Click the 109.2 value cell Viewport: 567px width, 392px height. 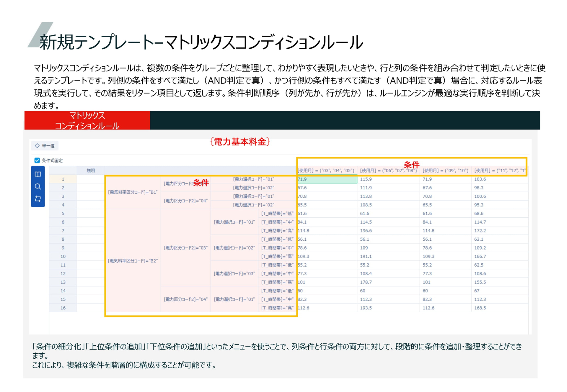tap(500, 248)
